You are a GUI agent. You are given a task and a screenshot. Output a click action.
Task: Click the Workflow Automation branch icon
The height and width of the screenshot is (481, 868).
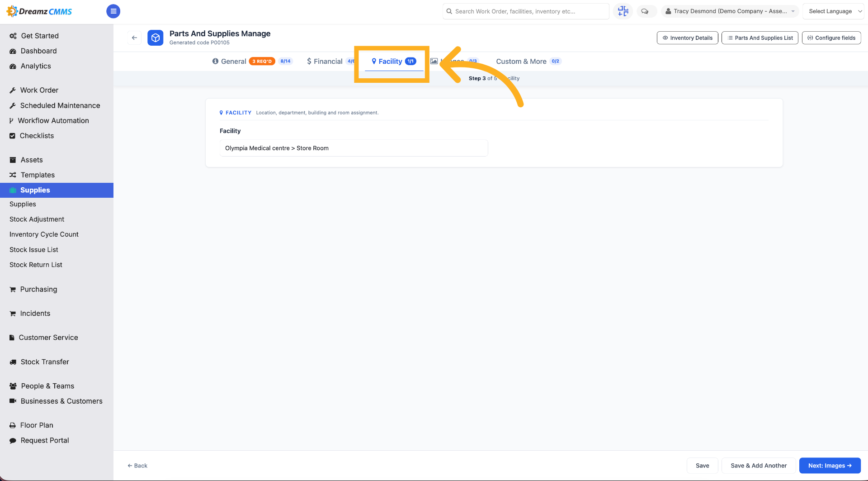(x=12, y=120)
